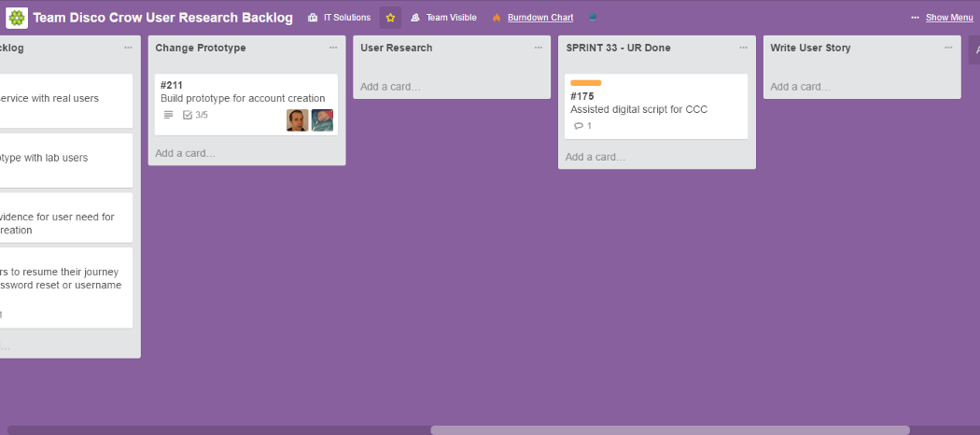This screenshot has height=435, width=980.
Task: Click Show Menu to open the board menu
Action: tap(949, 18)
